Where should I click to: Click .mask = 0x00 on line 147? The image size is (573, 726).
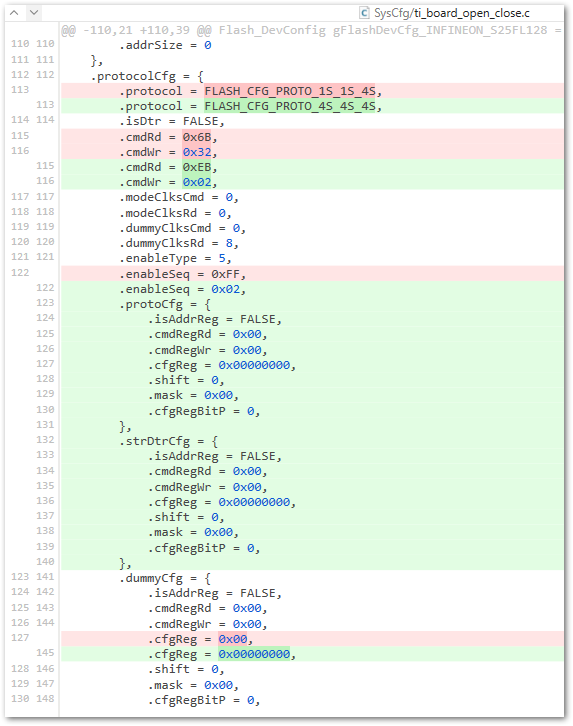click(x=193, y=685)
